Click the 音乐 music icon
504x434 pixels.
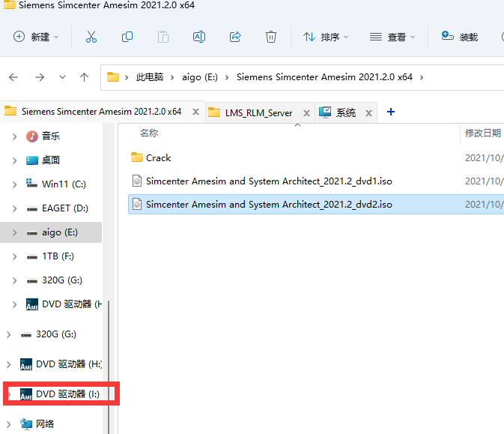pos(31,136)
